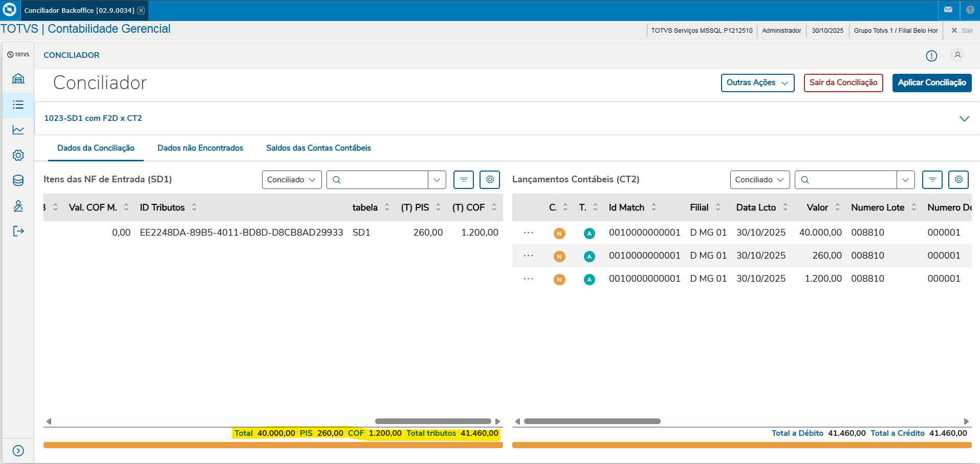Click the CONCILIADOR breadcrumb link
Viewport: 980px width, 464px height.
(x=72, y=55)
